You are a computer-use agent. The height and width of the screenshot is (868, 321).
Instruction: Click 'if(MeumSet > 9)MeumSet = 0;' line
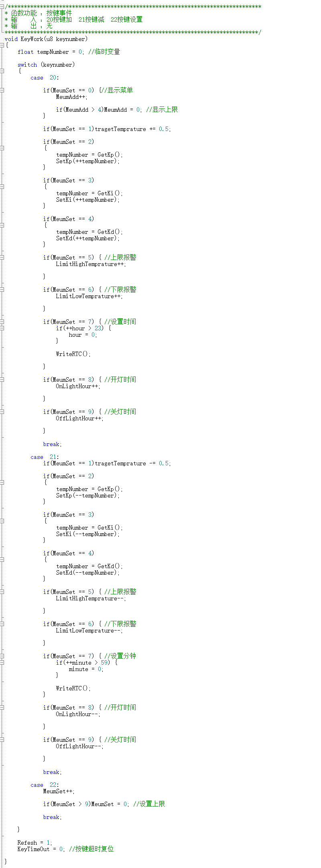(86, 804)
